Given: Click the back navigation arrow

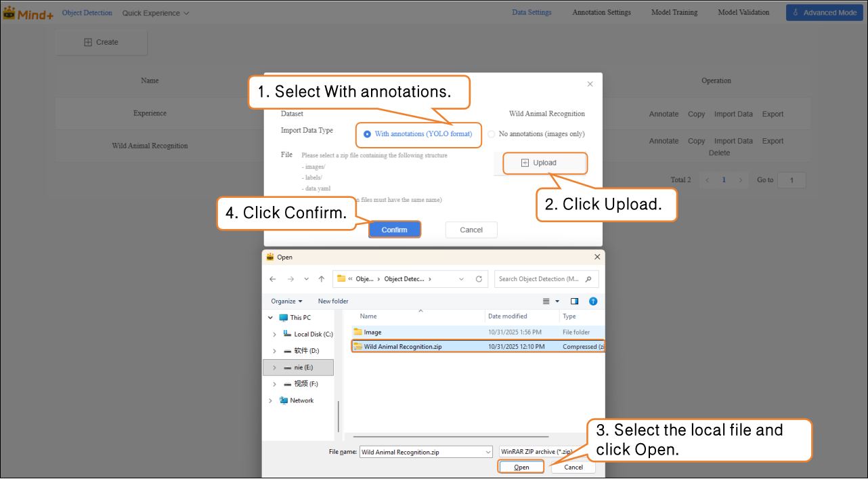Looking at the screenshot, I should [x=272, y=279].
